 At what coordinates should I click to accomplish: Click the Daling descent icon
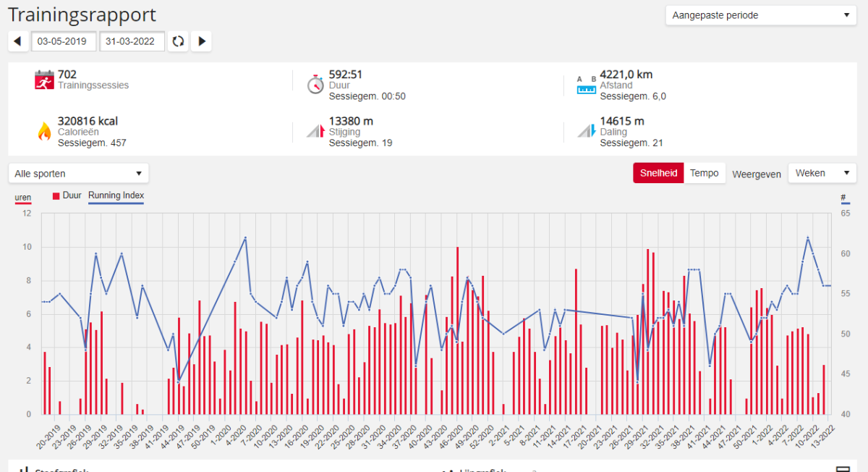tap(586, 131)
